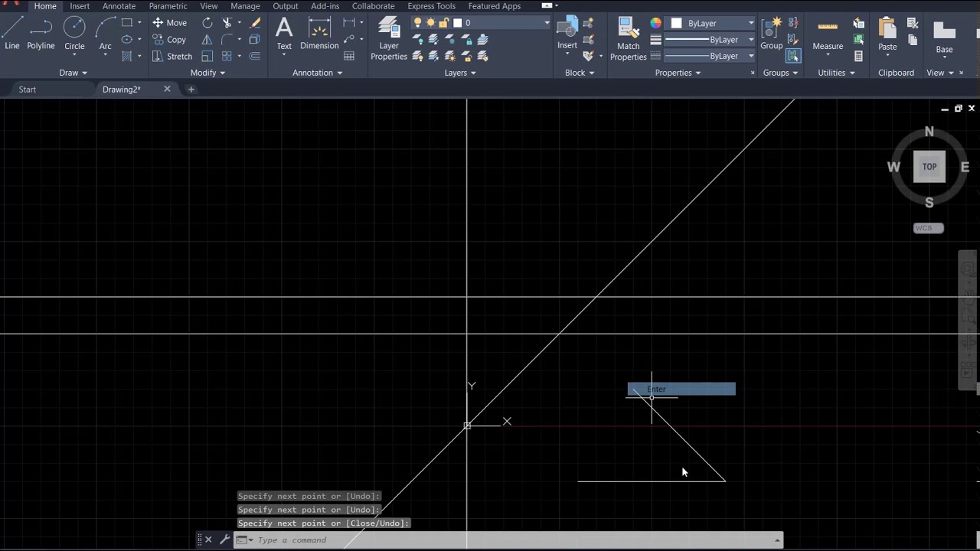Select the Dimension tool
The width and height of the screenshot is (980, 551).
coord(319,34)
